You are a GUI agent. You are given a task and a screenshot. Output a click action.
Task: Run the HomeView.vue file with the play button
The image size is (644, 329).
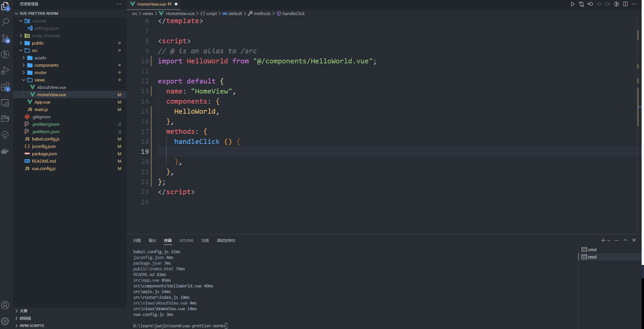tap(572, 4)
